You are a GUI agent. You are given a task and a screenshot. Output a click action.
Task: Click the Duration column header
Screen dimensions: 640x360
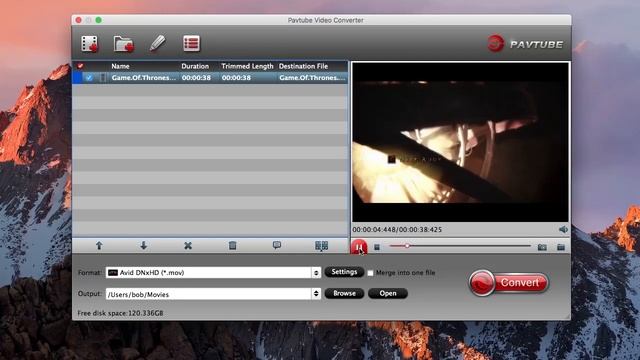coord(195,66)
